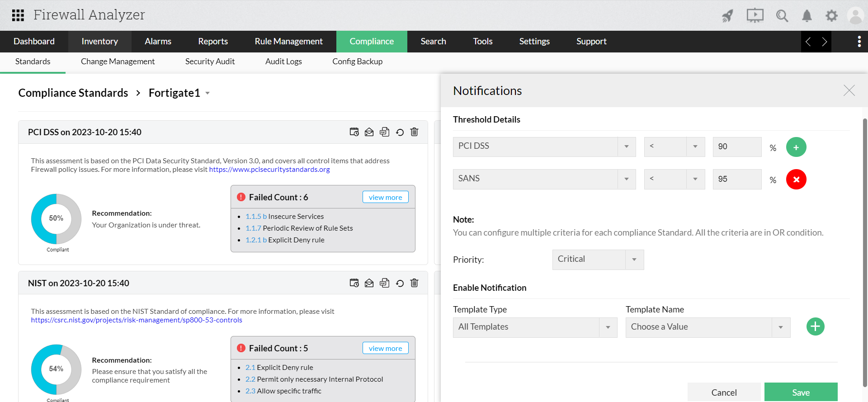Viewport: 868px width, 402px height.
Task: Click the rocket quick-launch icon in header
Action: (x=727, y=16)
